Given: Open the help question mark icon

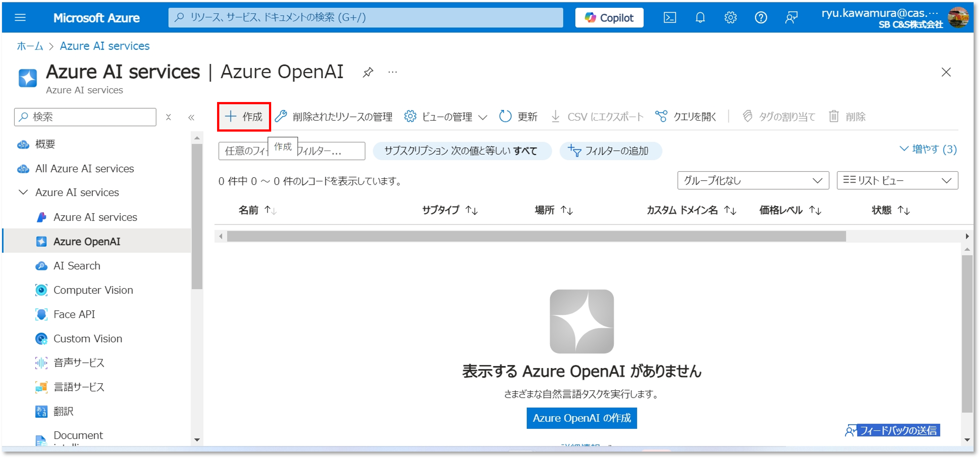Looking at the screenshot, I should click(761, 17).
